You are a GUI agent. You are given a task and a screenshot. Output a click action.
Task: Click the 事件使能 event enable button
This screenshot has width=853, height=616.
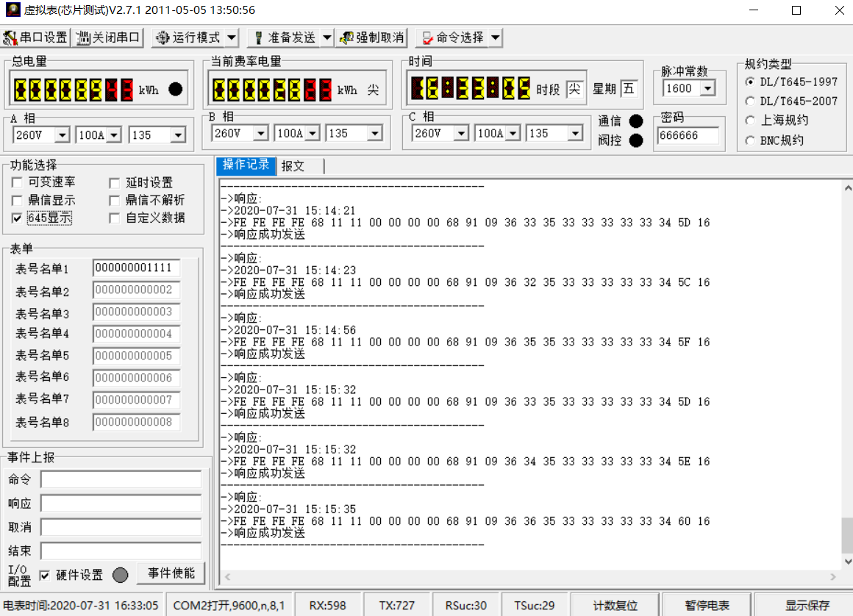tap(171, 573)
